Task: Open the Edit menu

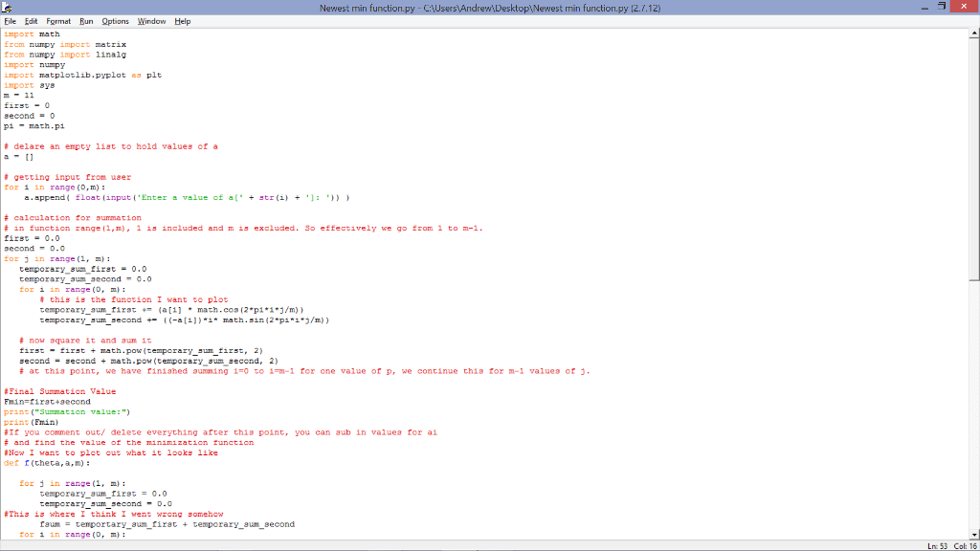Action: point(32,21)
